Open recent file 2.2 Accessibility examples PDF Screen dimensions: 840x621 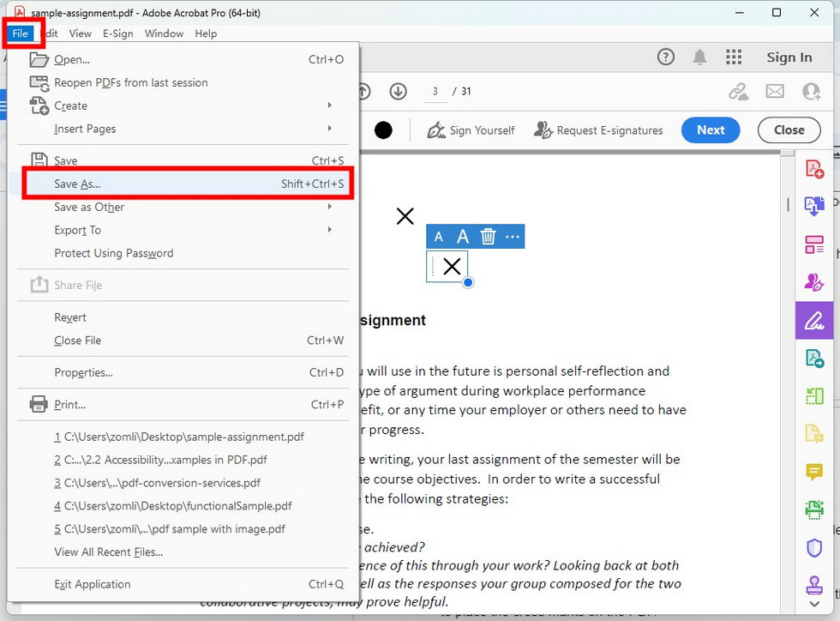[183, 460]
